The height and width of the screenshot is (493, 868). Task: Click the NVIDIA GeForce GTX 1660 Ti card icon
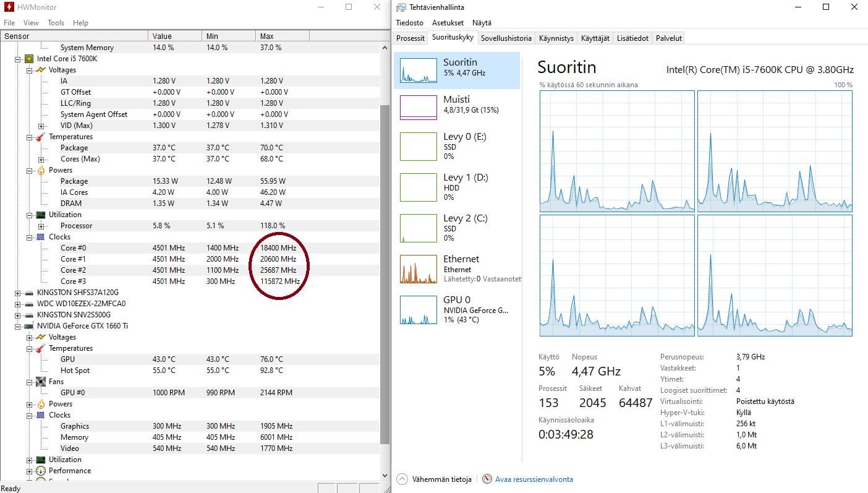28,326
